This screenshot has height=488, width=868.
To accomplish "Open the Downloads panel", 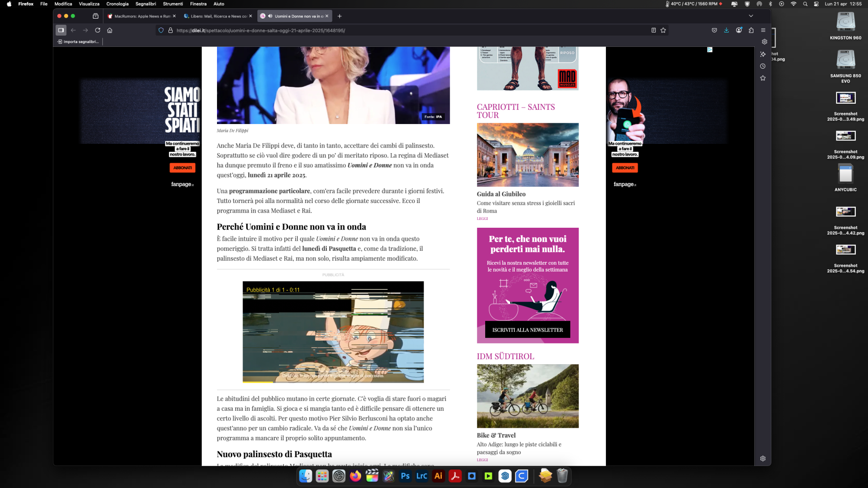I will (x=727, y=30).
